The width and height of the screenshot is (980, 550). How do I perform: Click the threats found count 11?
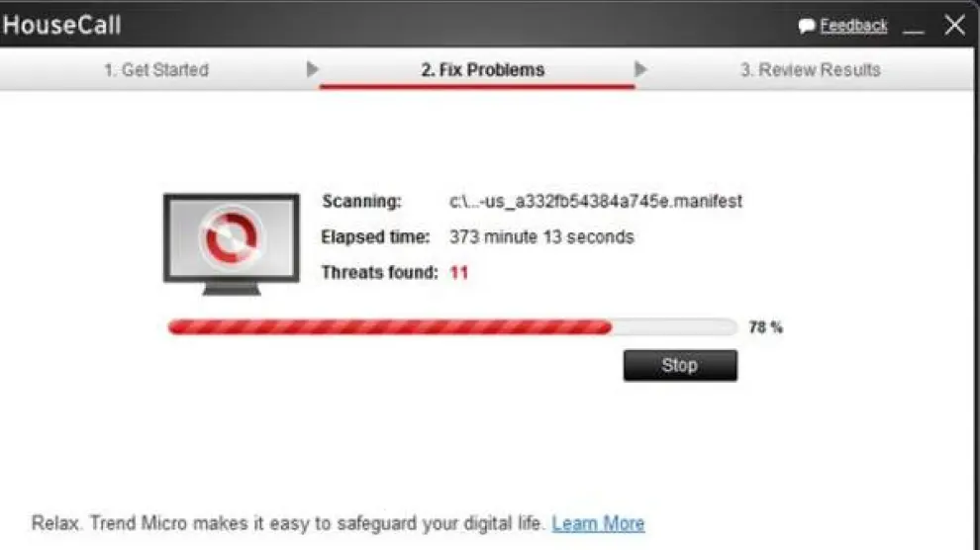(459, 273)
